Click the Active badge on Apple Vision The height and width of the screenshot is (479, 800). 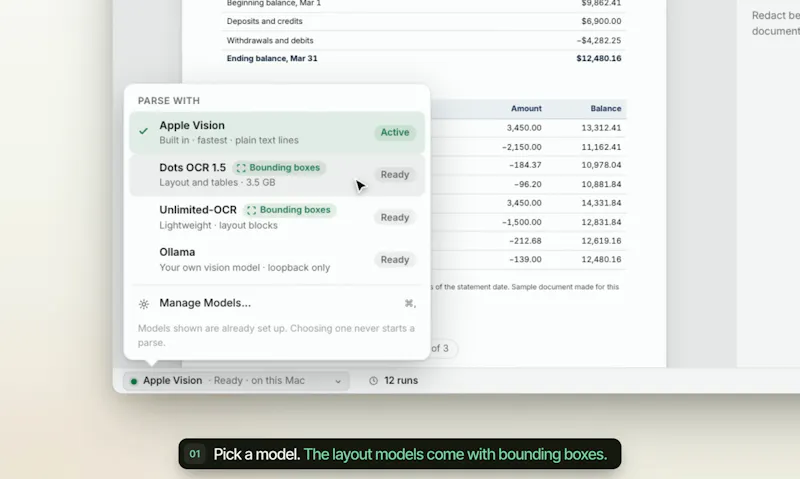395,132
